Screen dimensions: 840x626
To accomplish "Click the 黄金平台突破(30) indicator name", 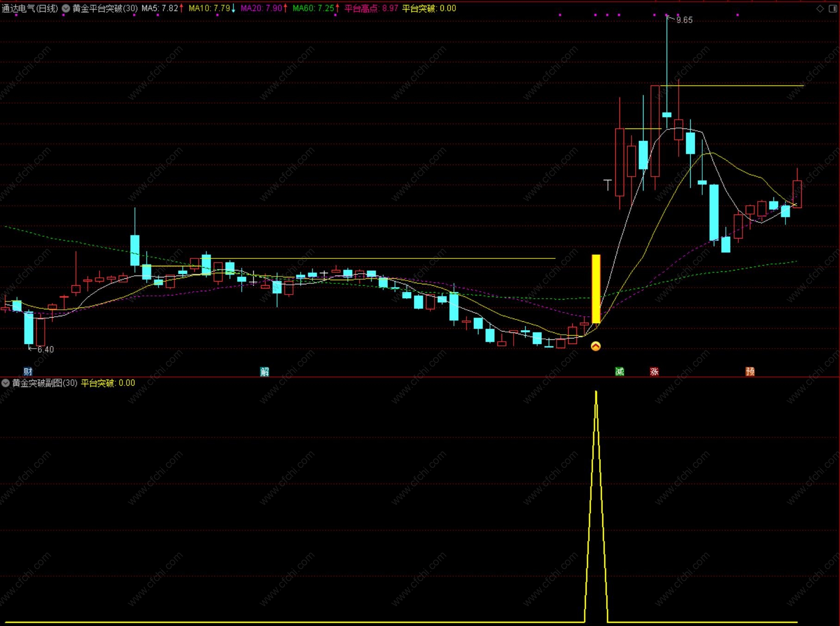I will (x=105, y=8).
